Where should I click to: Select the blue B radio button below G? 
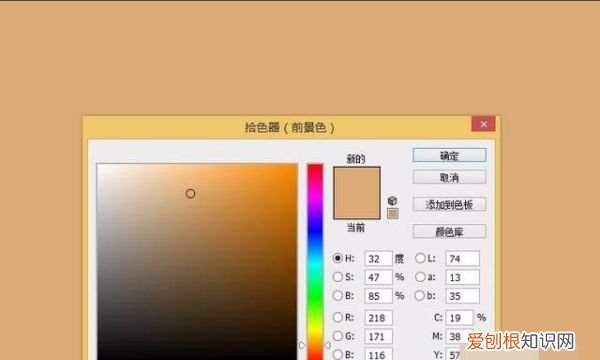coord(338,355)
